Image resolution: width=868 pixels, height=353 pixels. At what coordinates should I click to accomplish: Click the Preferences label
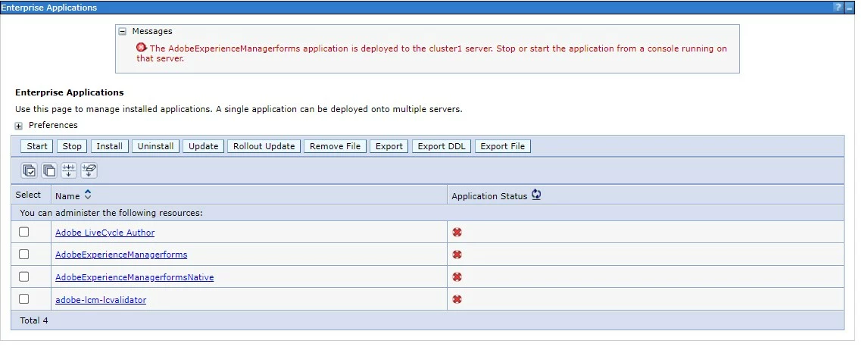click(53, 125)
